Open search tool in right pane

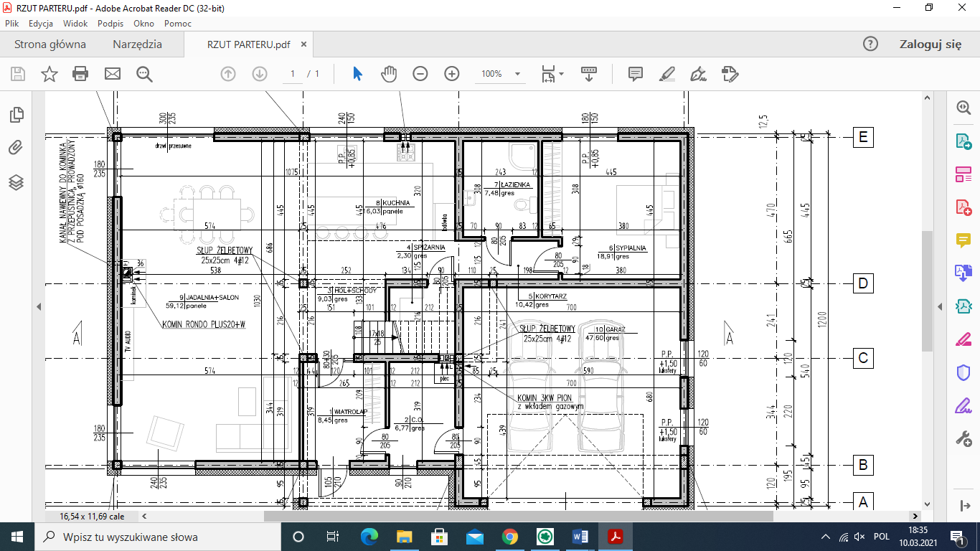click(963, 108)
